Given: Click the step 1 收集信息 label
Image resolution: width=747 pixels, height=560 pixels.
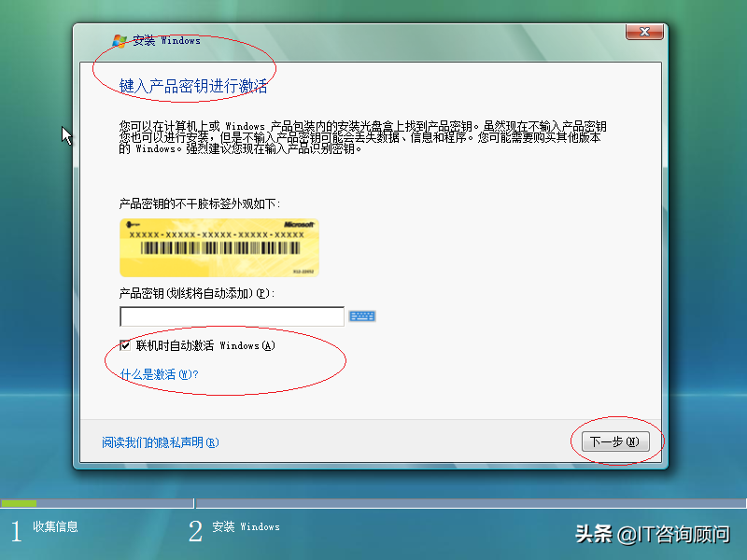Looking at the screenshot, I should 55,526.
